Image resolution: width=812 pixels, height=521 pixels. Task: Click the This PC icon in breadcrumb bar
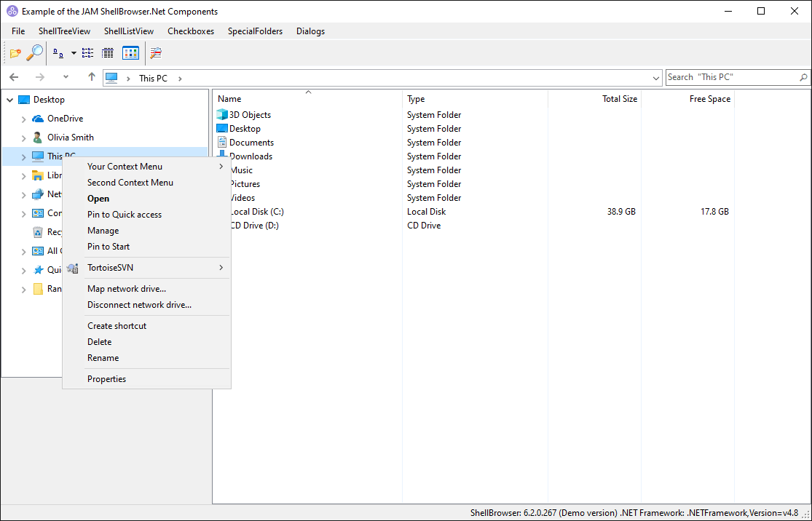(112, 78)
